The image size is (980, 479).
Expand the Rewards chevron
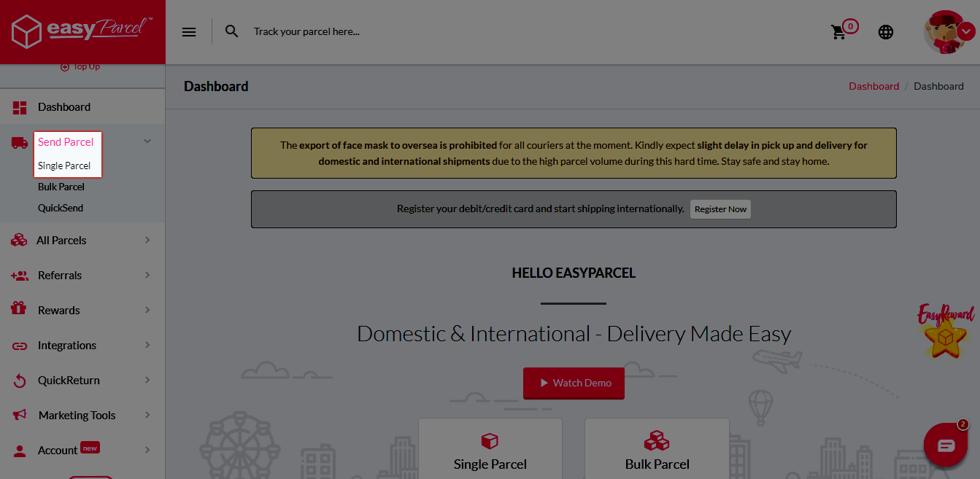click(147, 310)
